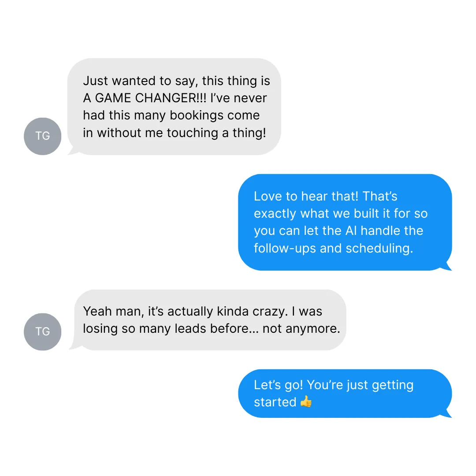Click the thumbs-up emoji after "started"
Viewport: 476px width, 476px height.
point(306,402)
